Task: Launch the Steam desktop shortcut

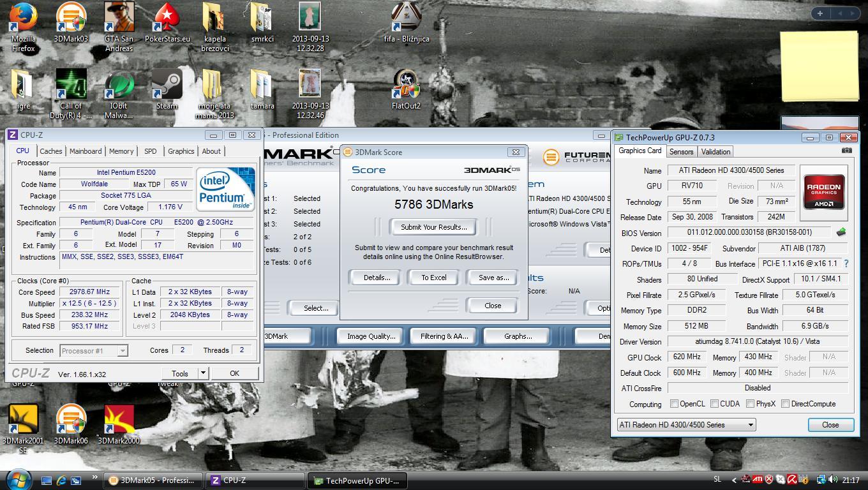Action: point(167,89)
